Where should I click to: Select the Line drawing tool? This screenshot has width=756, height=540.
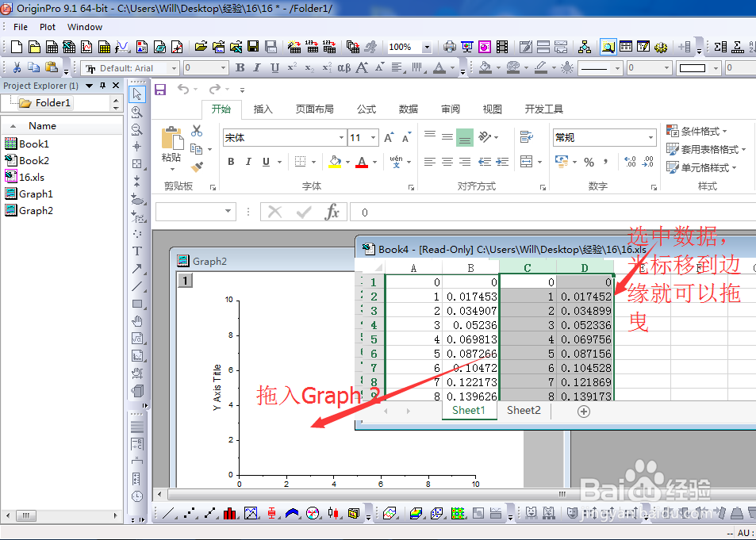137,286
